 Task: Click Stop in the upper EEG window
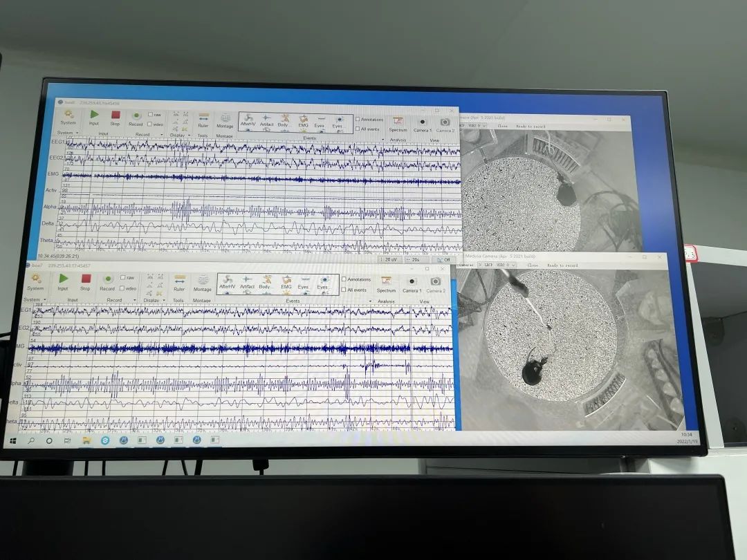coord(116,118)
